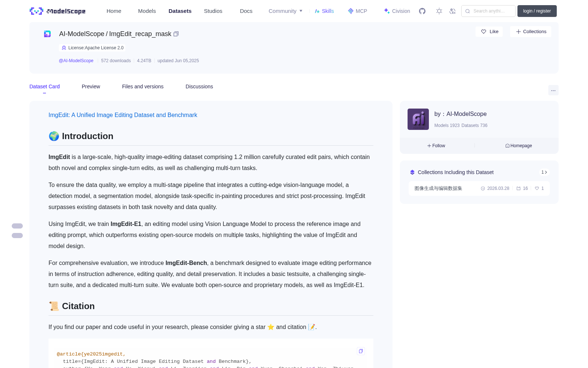Open Studios in top navigation

213,11
